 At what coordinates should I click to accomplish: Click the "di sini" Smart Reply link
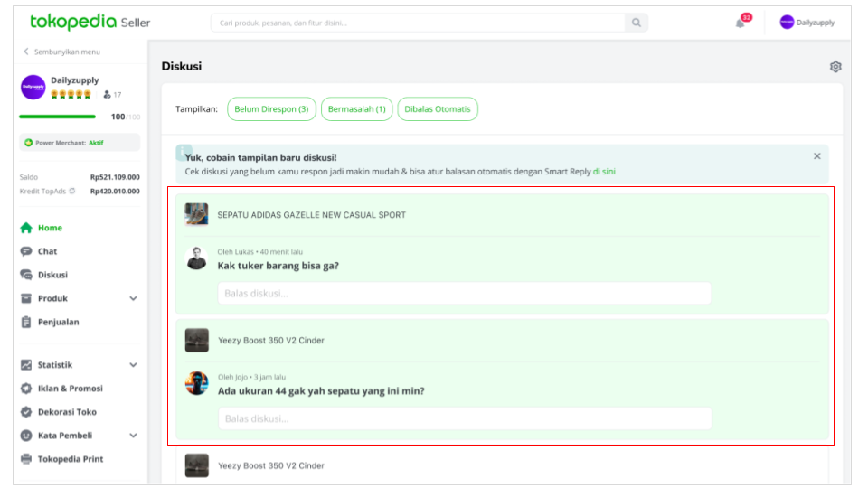(x=604, y=172)
